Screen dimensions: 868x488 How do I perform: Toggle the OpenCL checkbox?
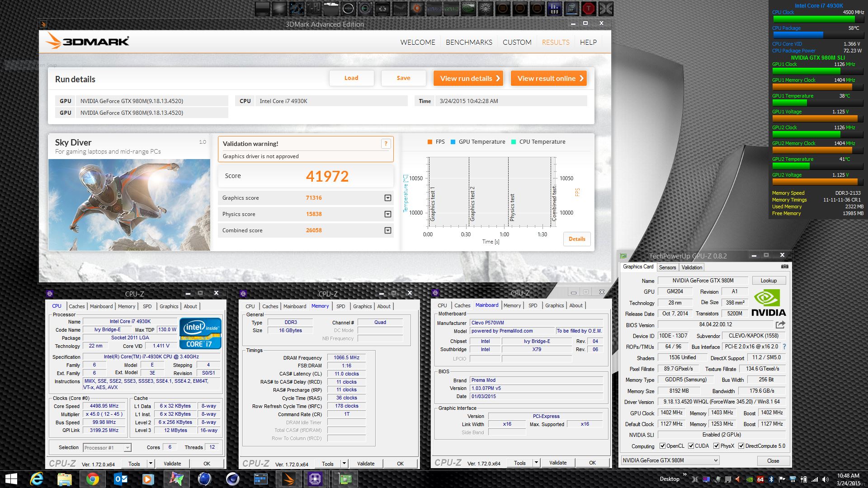662,446
